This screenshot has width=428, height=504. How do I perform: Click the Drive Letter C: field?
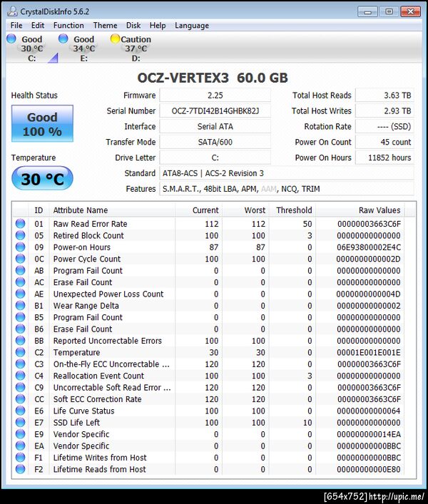pos(215,158)
